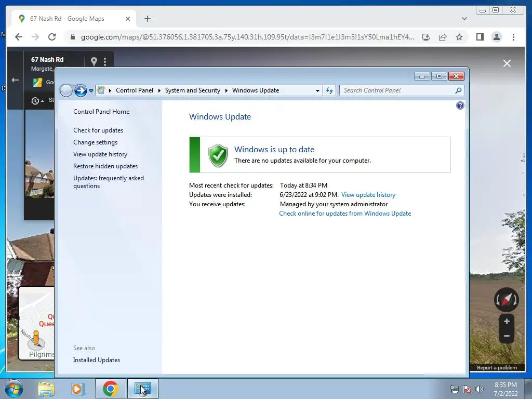Open Windows Media Player from taskbar

click(x=78, y=389)
